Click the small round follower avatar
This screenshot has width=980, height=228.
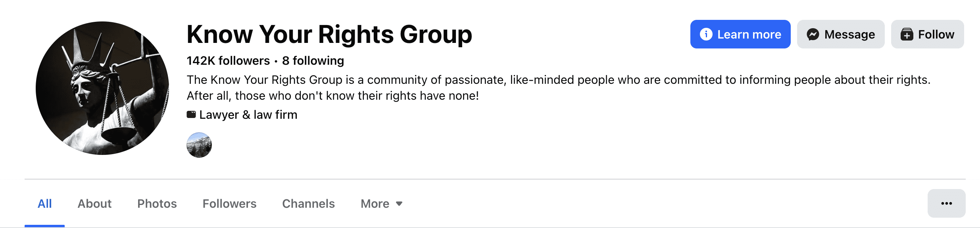199,145
